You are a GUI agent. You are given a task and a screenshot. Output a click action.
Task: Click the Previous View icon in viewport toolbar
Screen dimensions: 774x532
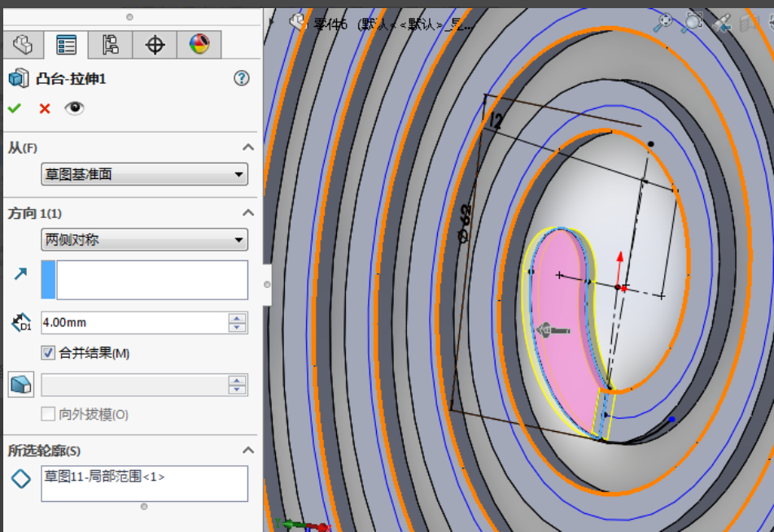(x=721, y=23)
